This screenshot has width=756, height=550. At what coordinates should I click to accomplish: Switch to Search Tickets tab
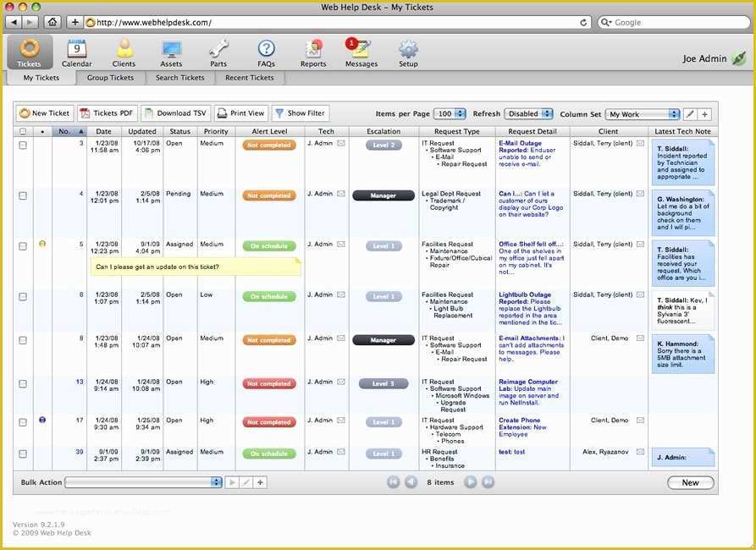tap(179, 78)
